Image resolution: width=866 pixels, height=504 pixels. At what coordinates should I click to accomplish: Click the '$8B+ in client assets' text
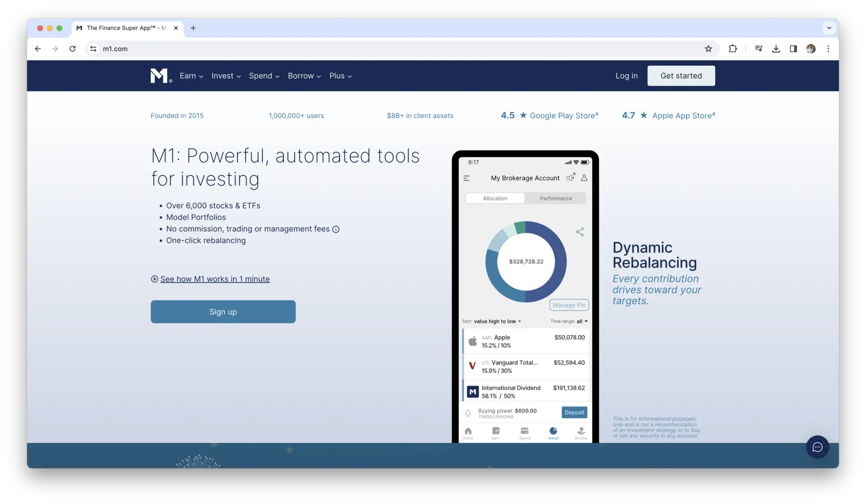[x=420, y=116]
